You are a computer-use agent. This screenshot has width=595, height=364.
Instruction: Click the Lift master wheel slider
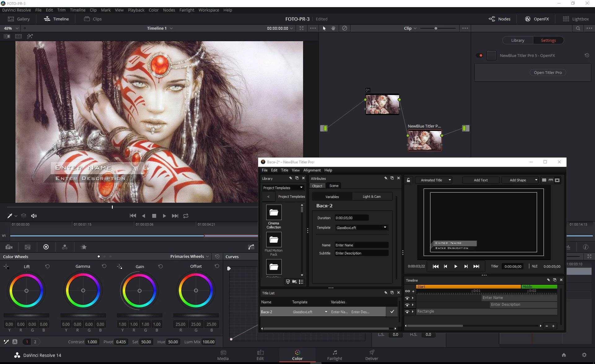tap(26, 315)
